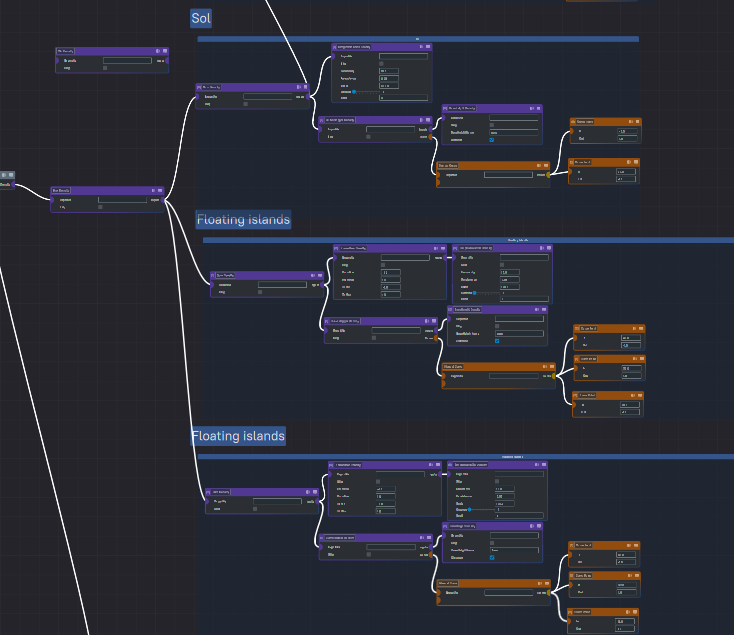The height and width of the screenshot is (635, 734).
Task: Click the rightmost header icon of middle group's topmost small orange node
Action: tap(641, 328)
